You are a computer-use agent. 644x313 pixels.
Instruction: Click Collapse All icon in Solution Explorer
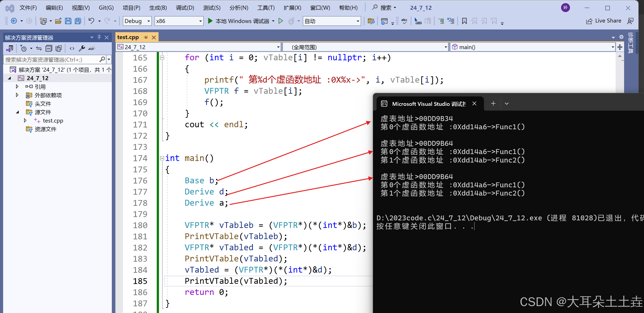(49, 48)
